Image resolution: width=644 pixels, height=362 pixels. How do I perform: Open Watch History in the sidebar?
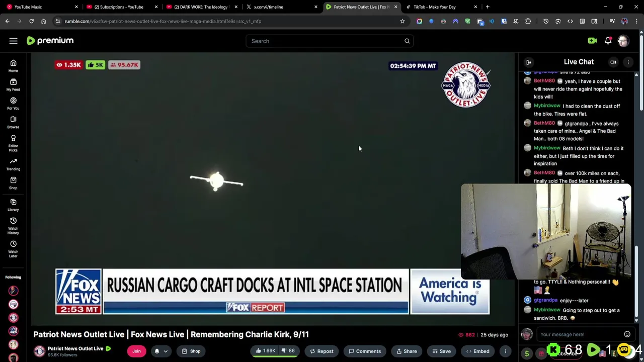point(13,226)
